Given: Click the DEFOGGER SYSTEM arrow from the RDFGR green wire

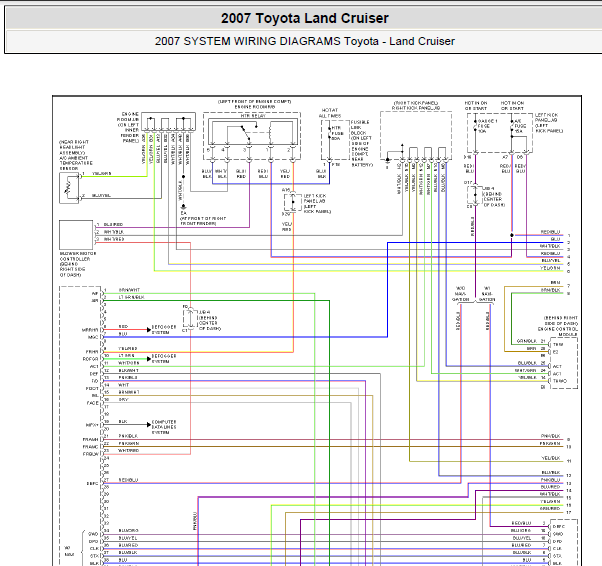Looking at the screenshot, I should [x=149, y=359].
